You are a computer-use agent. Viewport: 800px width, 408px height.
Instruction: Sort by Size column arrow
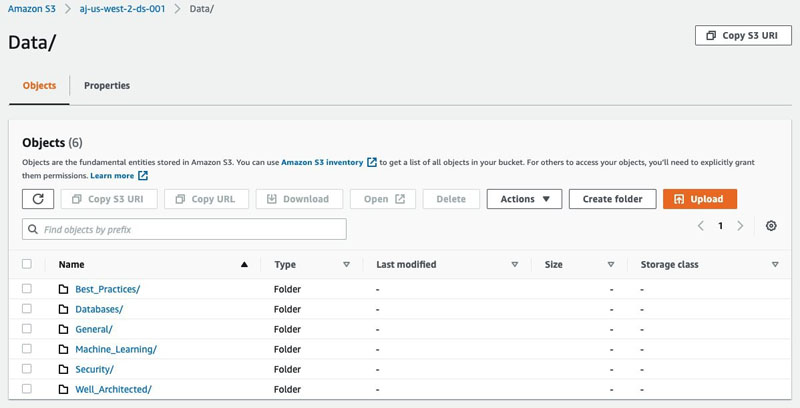(611, 264)
